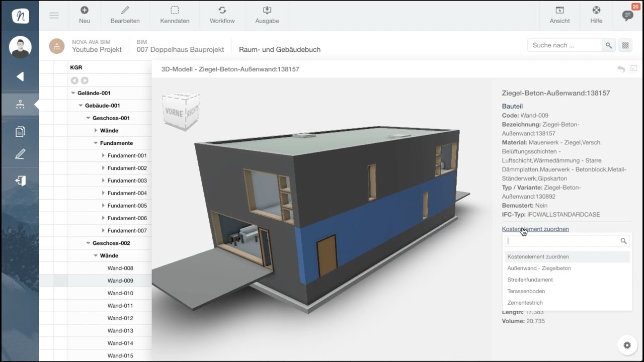Choose 'Außenwand - Ziegelbeton' option
Viewport: 644px width, 362px height.
point(567,268)
